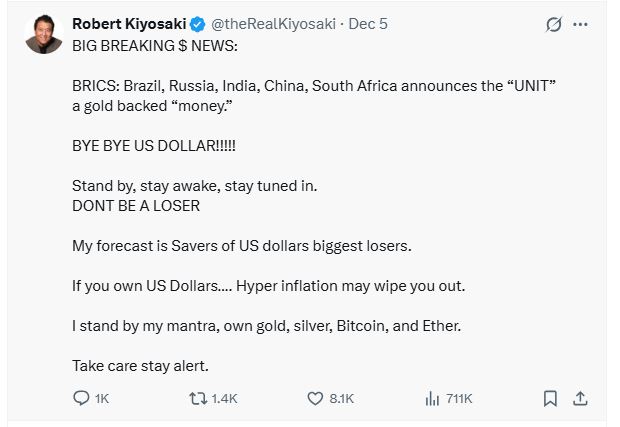The width and height of the screenshot is (620, 427).
Task: Repost the tweet using the retweet icon
Action: coord(197,398)
